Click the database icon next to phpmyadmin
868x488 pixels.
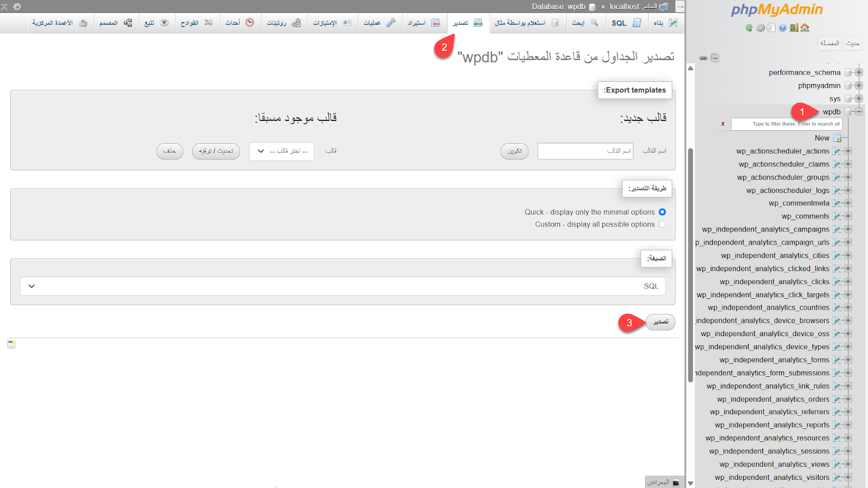click(848, 86)
